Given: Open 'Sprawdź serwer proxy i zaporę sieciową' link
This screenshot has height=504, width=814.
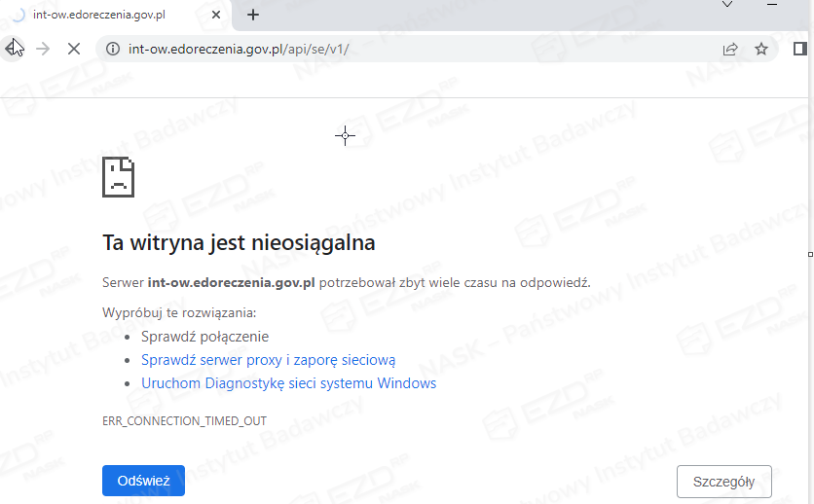Looking at the screenshot, I should tap(268, 360).
